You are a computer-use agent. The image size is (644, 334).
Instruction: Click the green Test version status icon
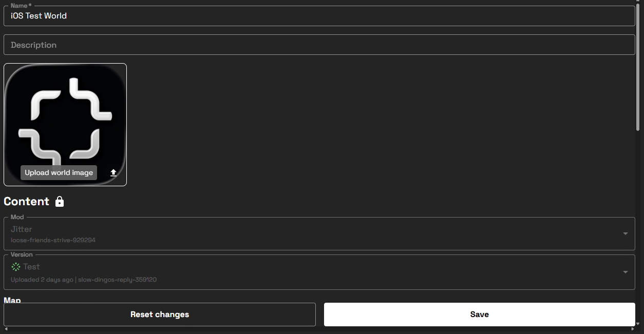tap(16, 267)
